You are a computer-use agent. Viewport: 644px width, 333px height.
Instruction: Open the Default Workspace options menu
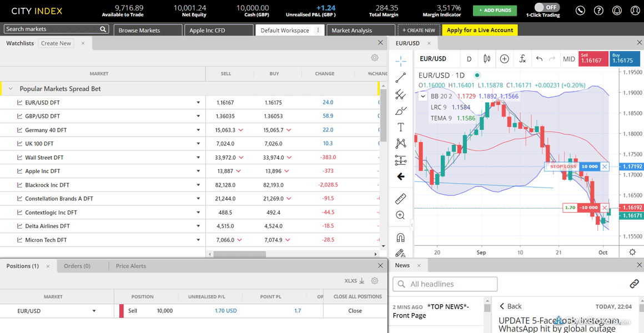318,31
